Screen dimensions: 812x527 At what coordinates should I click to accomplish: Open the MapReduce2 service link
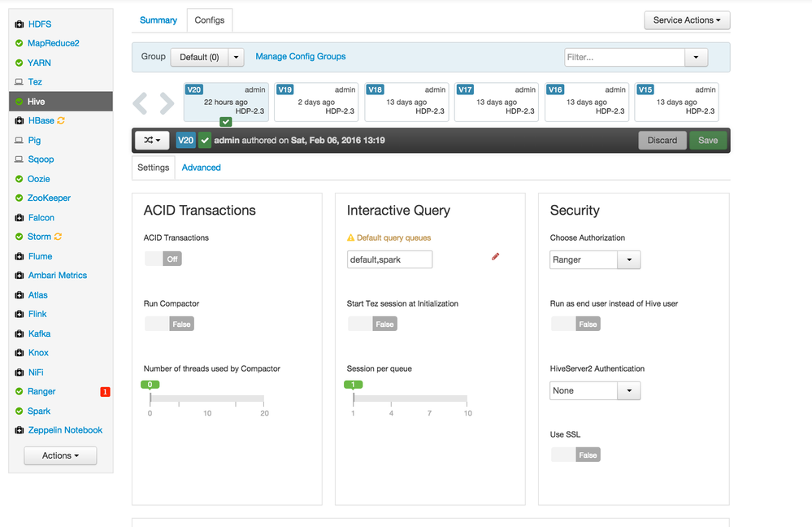(x=54, y=44)
